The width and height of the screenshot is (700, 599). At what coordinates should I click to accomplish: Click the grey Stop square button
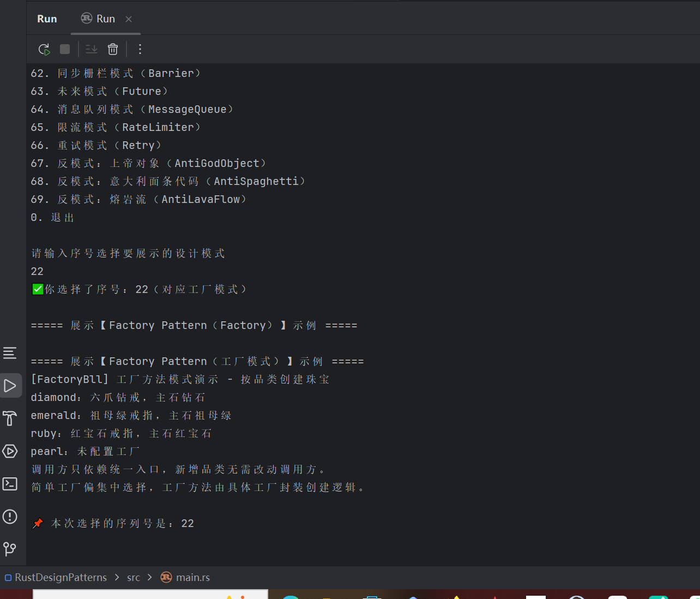tap(65, 49)
